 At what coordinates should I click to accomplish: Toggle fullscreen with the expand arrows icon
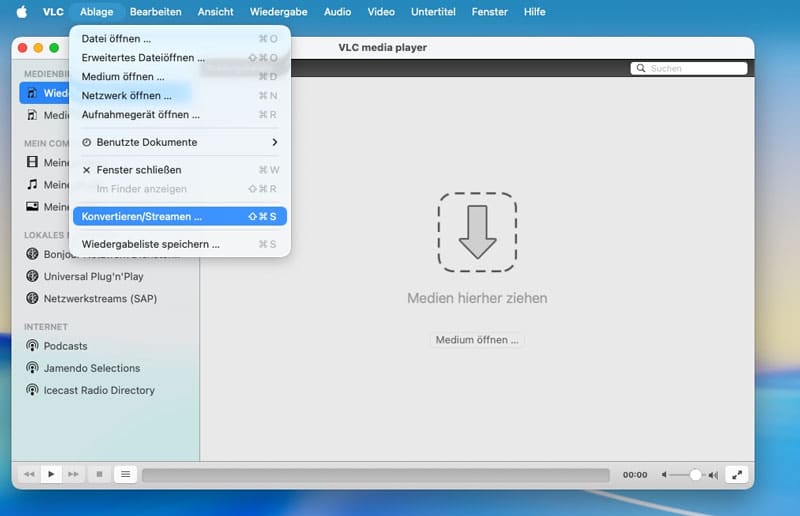(x=737, y=475)
